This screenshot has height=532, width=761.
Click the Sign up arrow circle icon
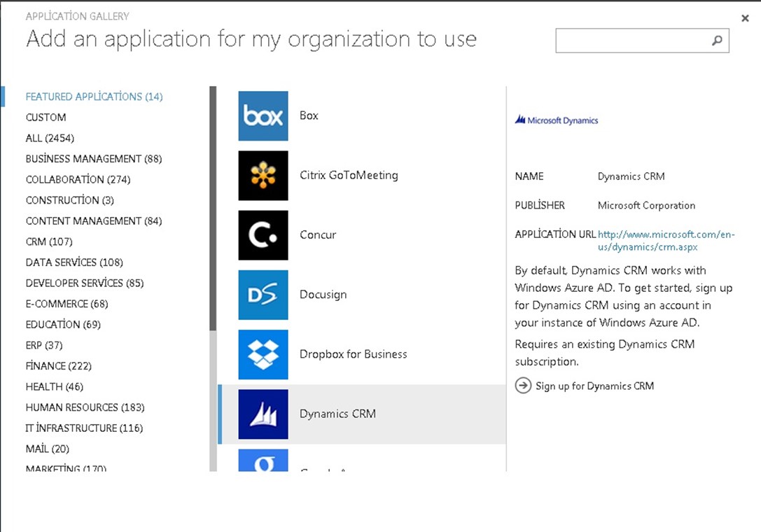523,386
